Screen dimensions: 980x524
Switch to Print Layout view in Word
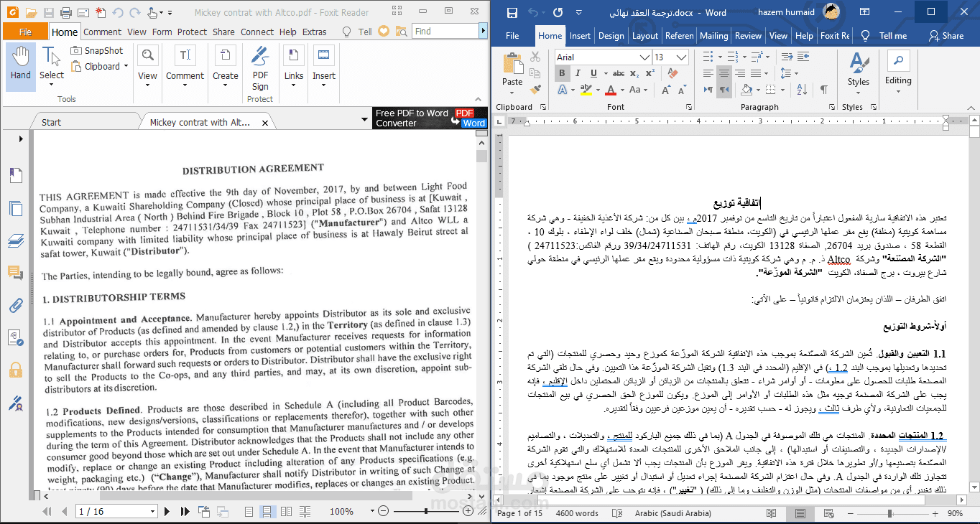coord(800,514)
